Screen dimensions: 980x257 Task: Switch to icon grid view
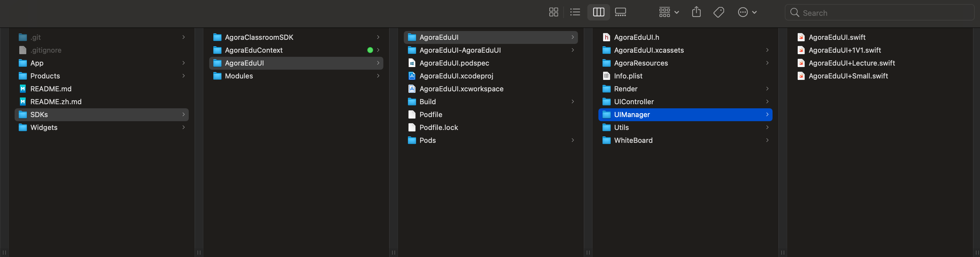[x=553, y=12]
